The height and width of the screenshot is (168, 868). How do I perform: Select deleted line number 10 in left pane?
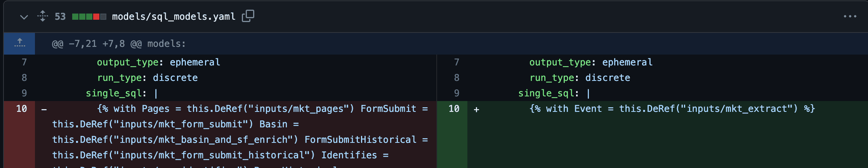pyautogui.click(x=22, y=109)
